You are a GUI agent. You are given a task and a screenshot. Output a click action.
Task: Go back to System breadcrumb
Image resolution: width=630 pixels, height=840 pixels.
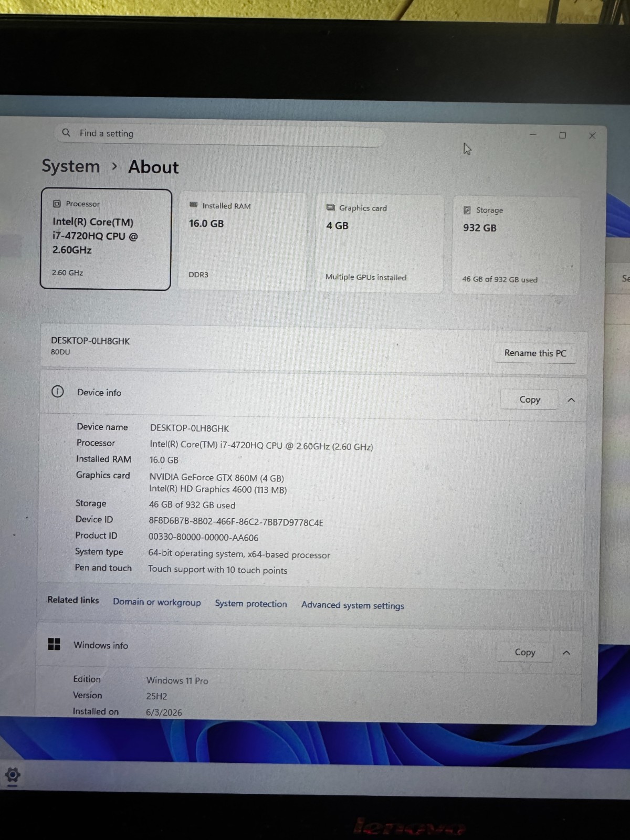pyautogui.click(x=71, y=166)
